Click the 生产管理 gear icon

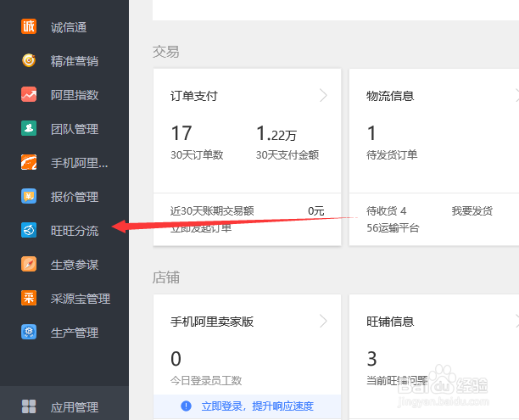29,332
